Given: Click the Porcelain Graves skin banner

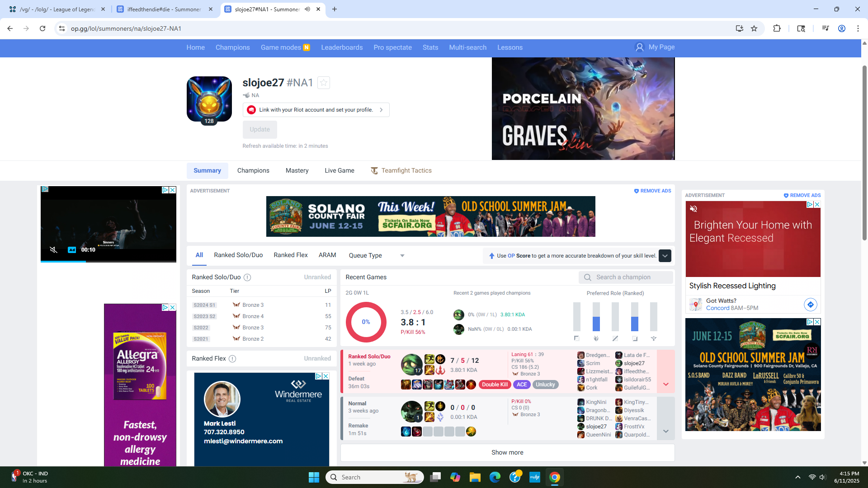Looking at the screenshot, I should (583, 108).
